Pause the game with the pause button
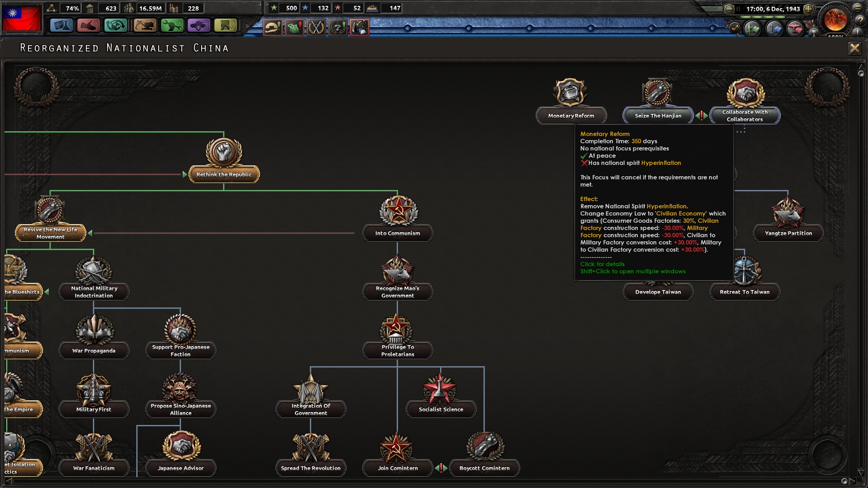 pos(738,9)
